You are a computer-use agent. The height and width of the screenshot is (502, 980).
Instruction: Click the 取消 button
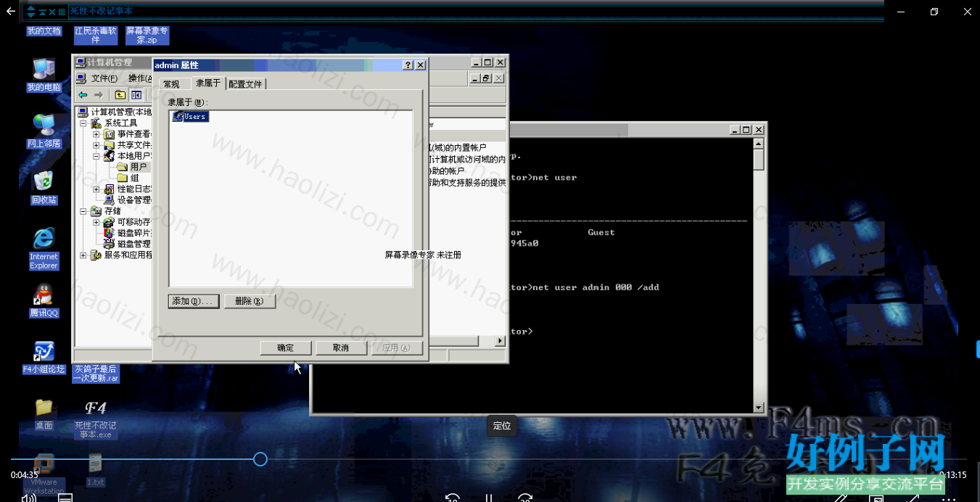point(341,348)
